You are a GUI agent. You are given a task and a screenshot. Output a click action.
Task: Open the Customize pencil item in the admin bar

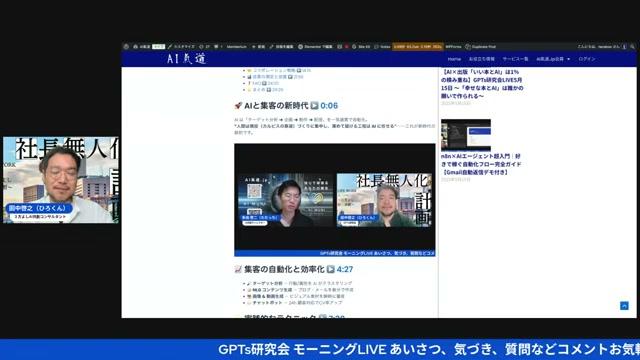pyautogui.click(x=182, y=47)
